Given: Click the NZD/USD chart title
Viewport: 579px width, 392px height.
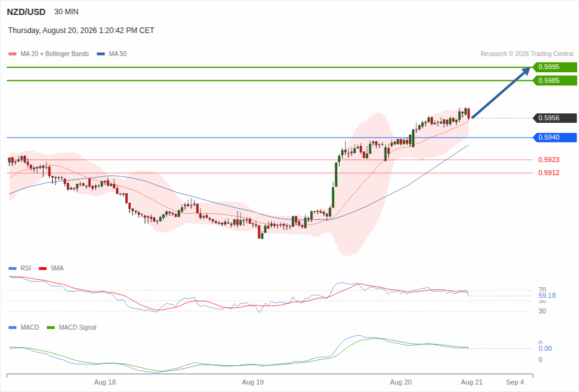Looking at the screenshot, I should click(26, 12).
